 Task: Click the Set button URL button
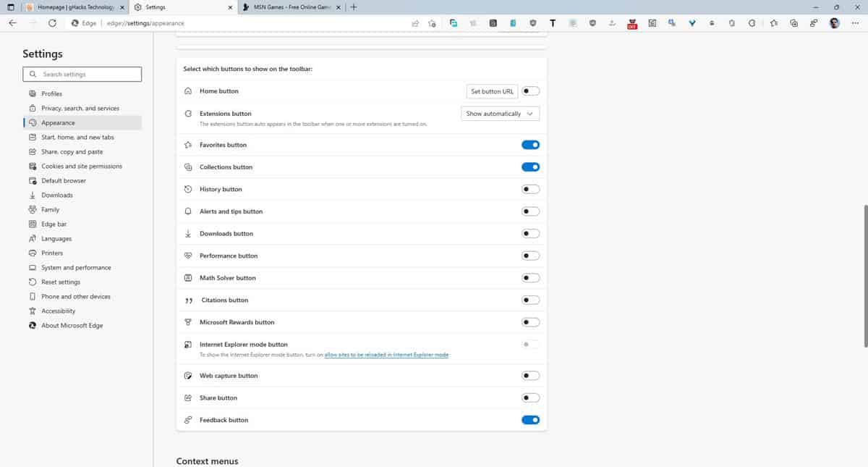click(492, 91)
